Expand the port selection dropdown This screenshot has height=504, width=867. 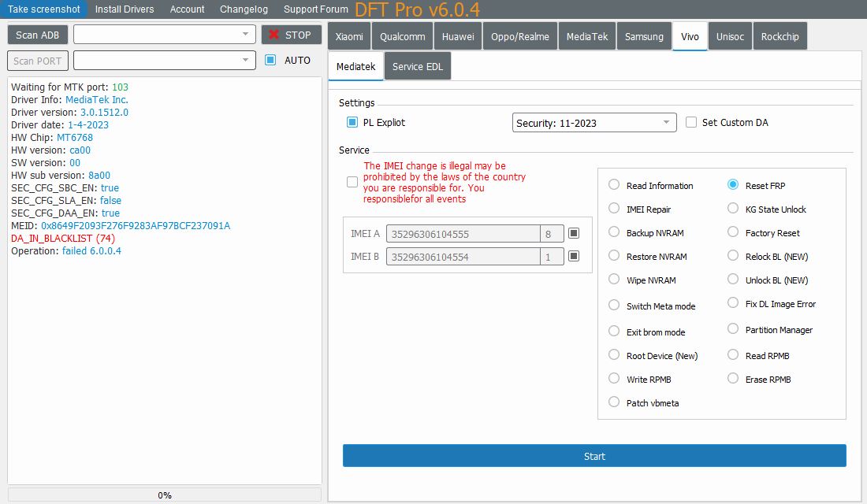[x=165, y=60]
